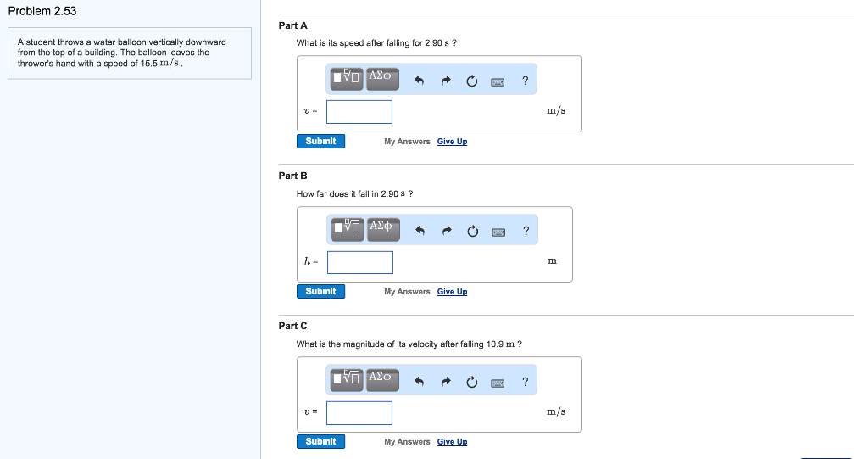Submit the Part B answer

[x=320, y=291]
